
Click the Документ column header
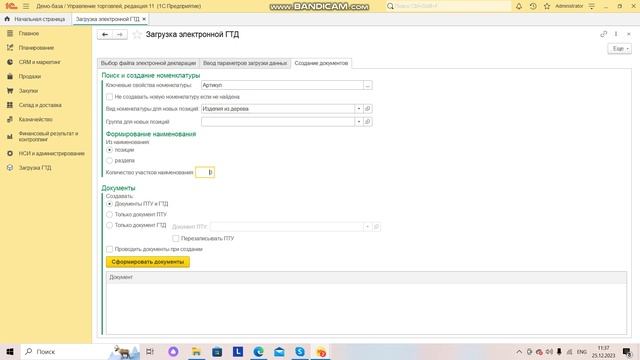tap(366, 277)
